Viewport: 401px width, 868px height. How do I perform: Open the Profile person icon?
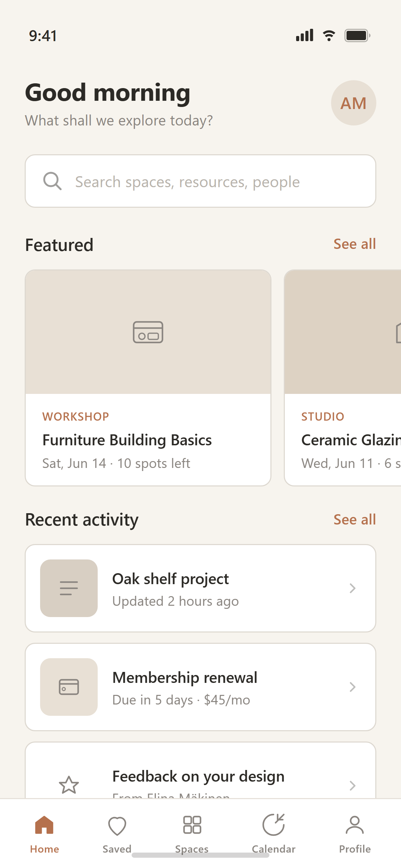coord(355,824)
